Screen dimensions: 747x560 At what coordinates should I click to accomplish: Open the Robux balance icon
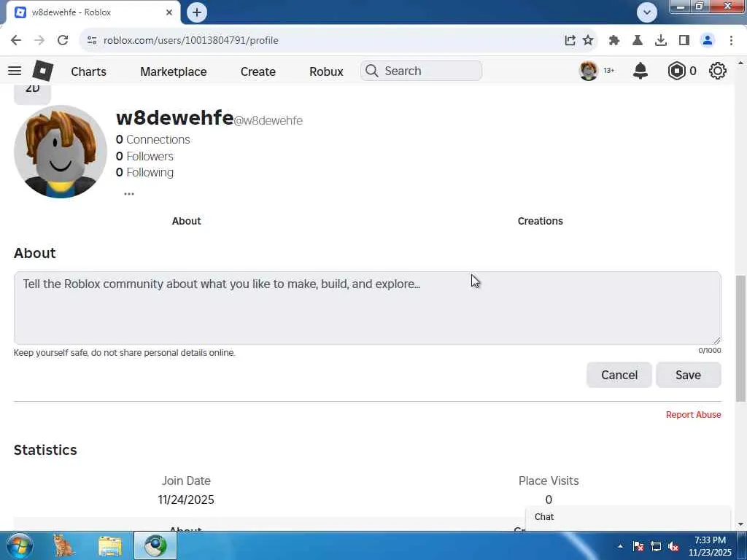point(676,71)
